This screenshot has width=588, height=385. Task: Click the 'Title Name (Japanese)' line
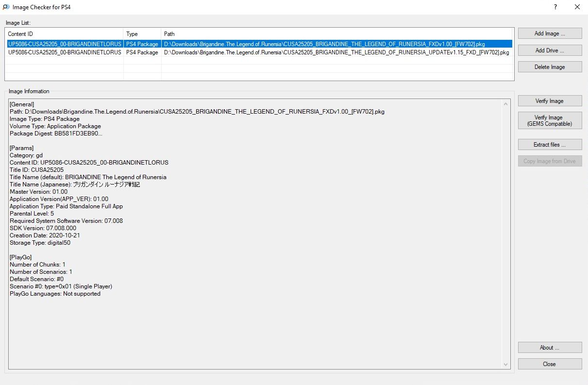75,184
